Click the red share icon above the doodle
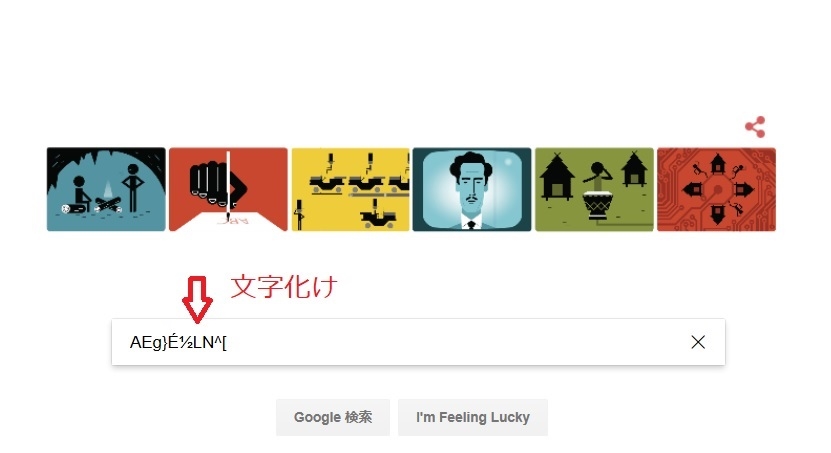 click(755, 127)
